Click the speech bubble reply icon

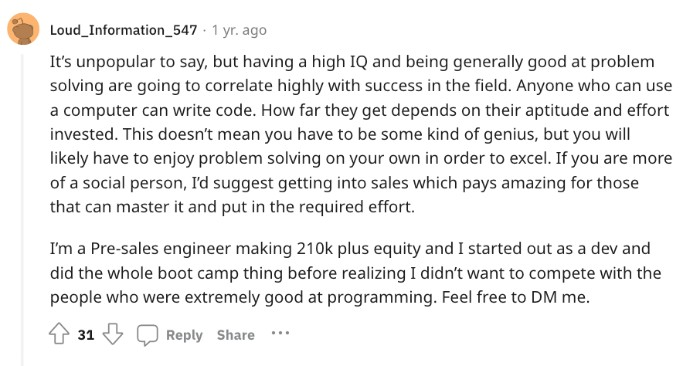(147, 335)
